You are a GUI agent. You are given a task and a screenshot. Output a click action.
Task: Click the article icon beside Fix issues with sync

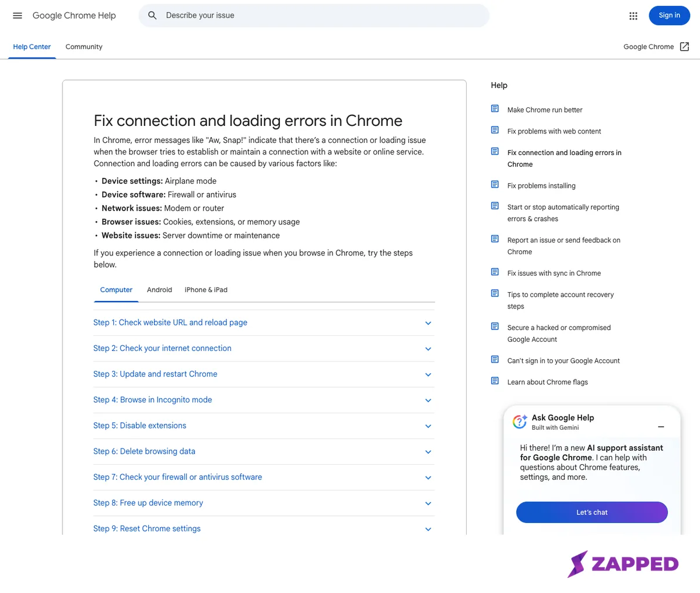coord(495,272)
